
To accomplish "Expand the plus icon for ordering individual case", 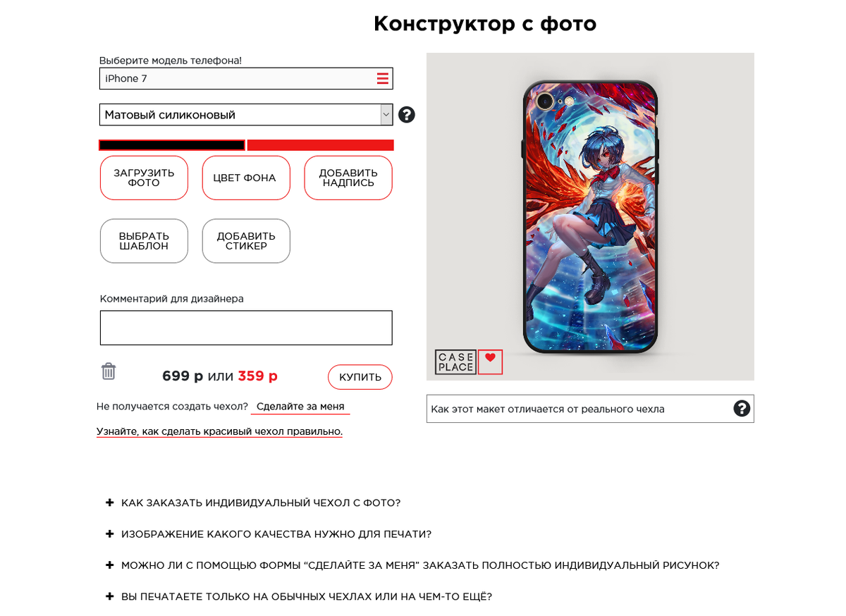I will pos(109,503).
